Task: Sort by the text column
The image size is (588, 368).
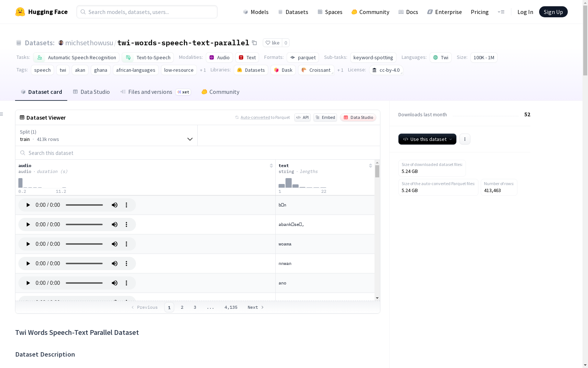Action: coord(370,166)
